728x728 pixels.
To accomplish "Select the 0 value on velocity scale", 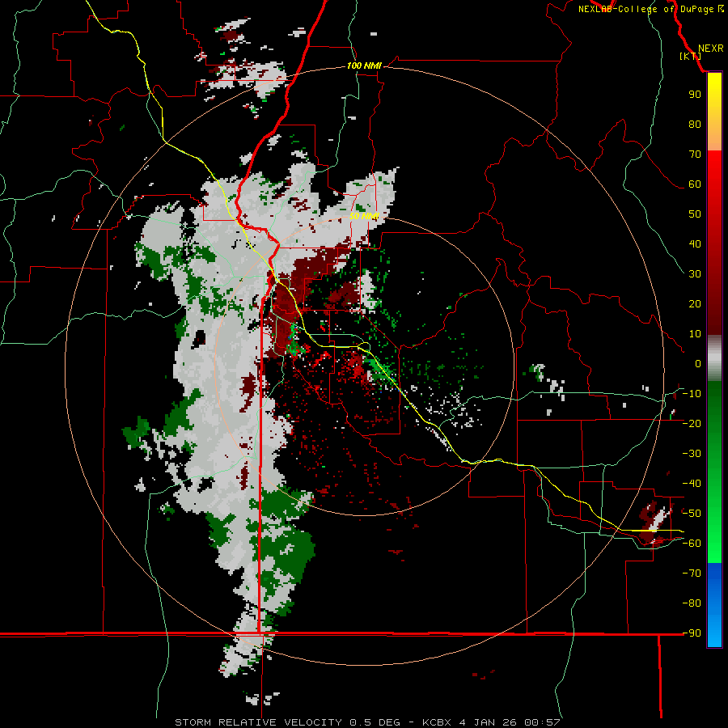I will pyautogui.click(x=698, y=364).
